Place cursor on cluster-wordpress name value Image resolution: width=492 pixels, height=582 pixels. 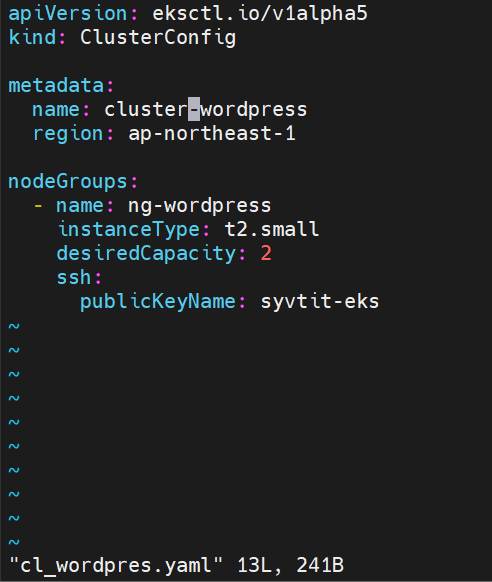coord(206,109)
